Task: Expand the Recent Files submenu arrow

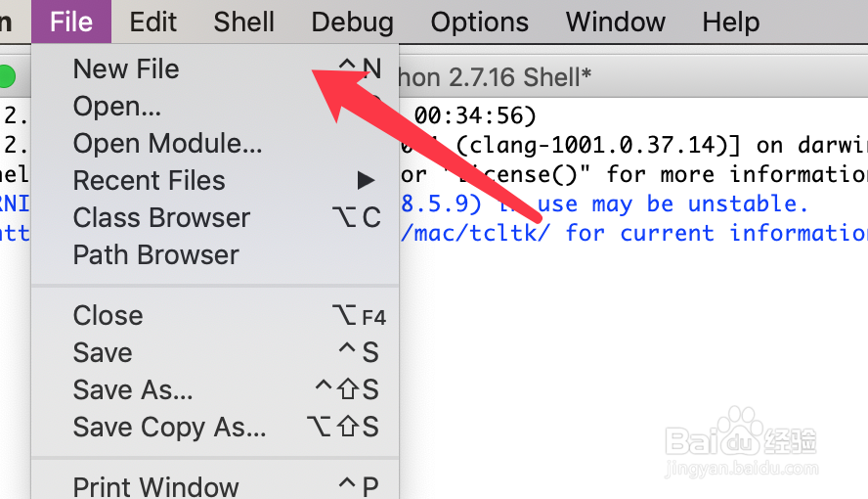Action: coord(366,181)
